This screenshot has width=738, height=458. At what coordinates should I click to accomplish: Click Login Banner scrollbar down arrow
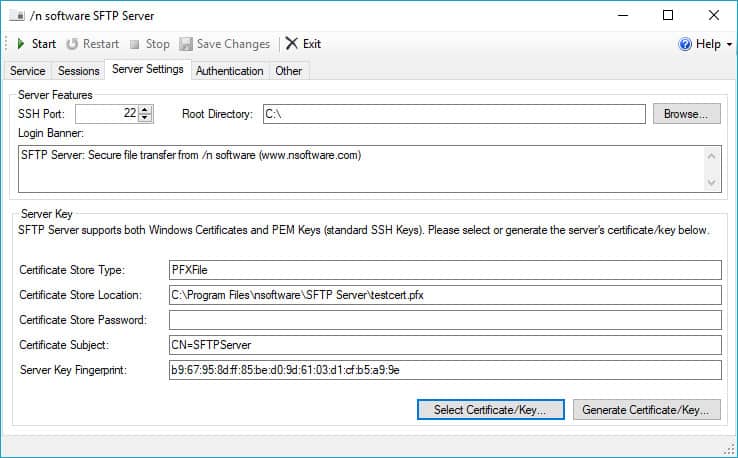point(712,182)
